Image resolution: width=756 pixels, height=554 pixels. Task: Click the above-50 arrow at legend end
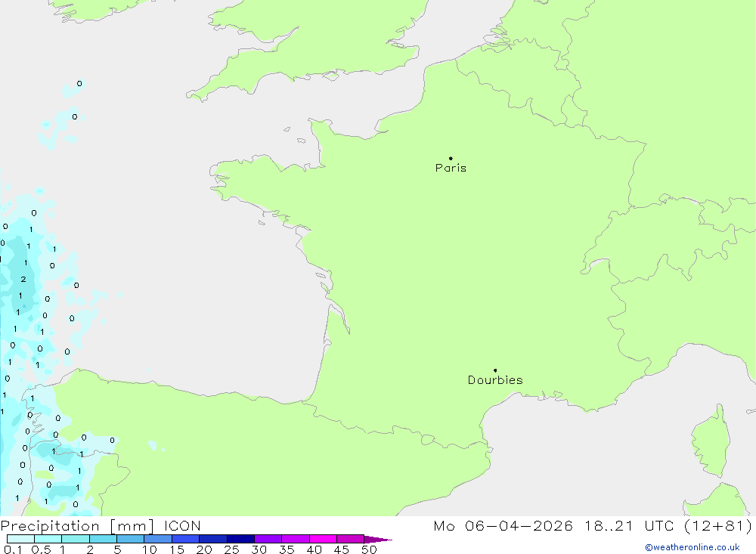(377, 540)
